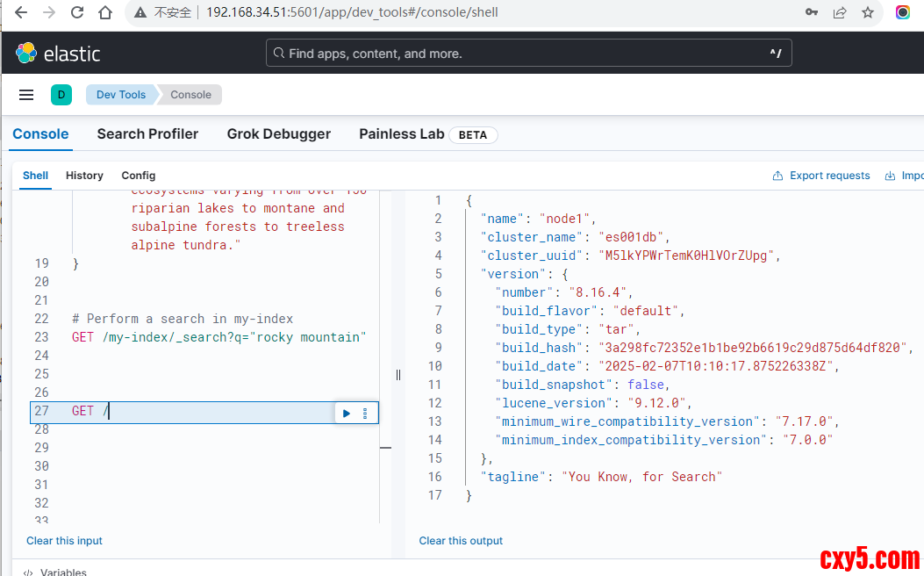Image resolution: width=924 pixels, height=576 pixels.
Task: Open the request options three-dot menu
Action: pos(365,413)
